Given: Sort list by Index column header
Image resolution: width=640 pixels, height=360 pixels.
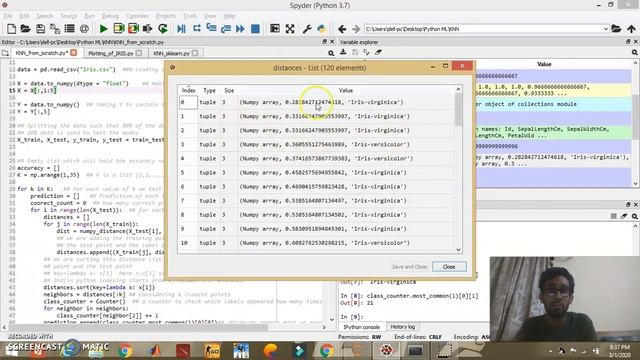Looking at the screenshot, I should pyautogui.click(x=189, y=91).
